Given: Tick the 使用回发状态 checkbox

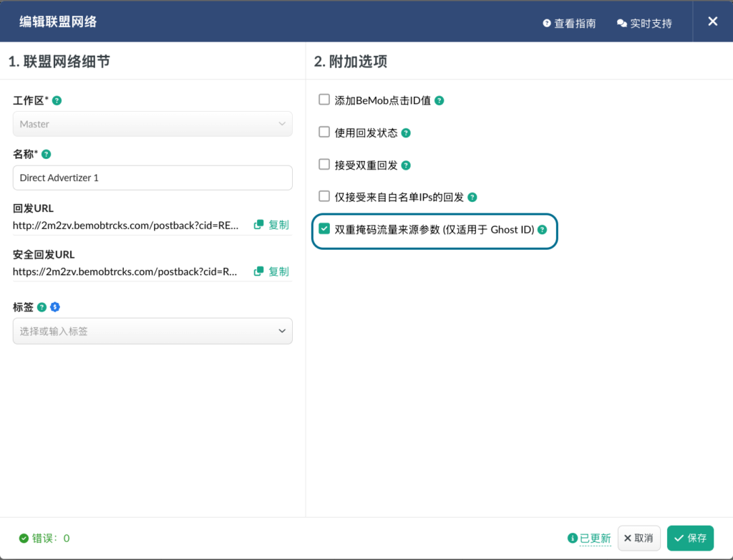Looking at the screenshot, I should [x=324, y=132].
